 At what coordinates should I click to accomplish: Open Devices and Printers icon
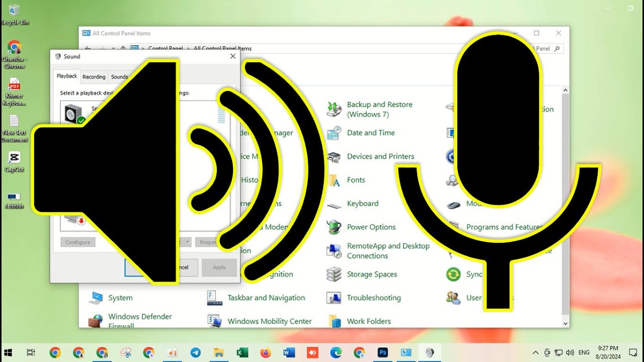click(x=334, y=156)
